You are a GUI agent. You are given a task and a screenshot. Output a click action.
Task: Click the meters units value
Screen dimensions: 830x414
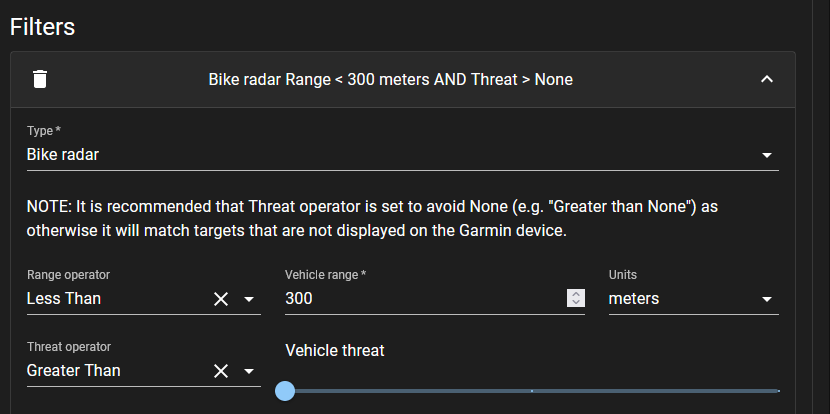tap(634, 298)
